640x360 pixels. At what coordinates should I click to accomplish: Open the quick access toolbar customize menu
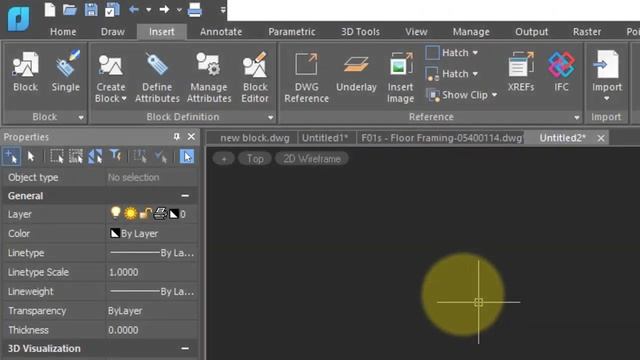223,10
